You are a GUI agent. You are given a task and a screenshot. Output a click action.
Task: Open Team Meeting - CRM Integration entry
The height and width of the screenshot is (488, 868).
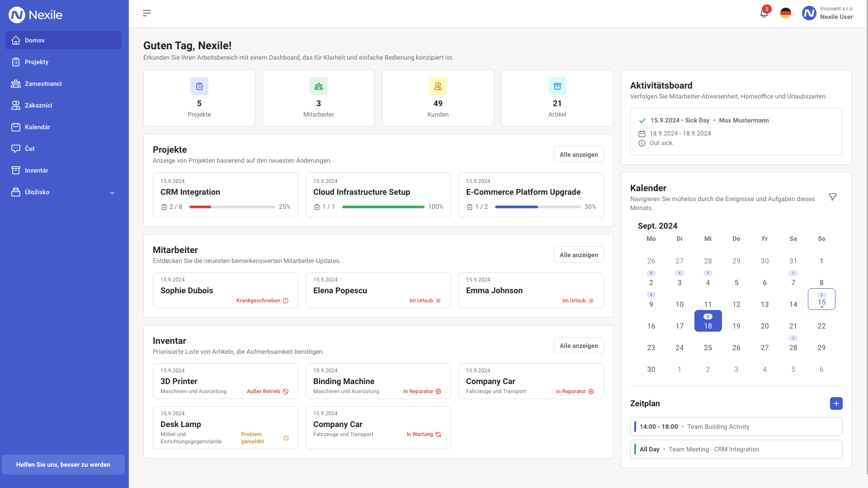736,449
